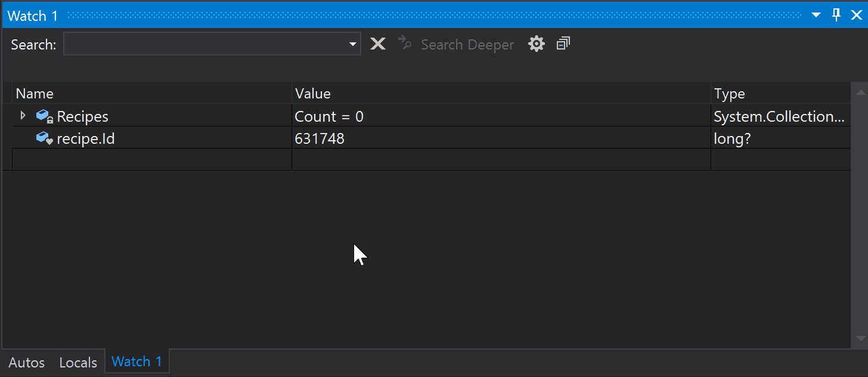Close the Watch 1 panel
Viewport: 868px width, 377px height.
(856, 15)
